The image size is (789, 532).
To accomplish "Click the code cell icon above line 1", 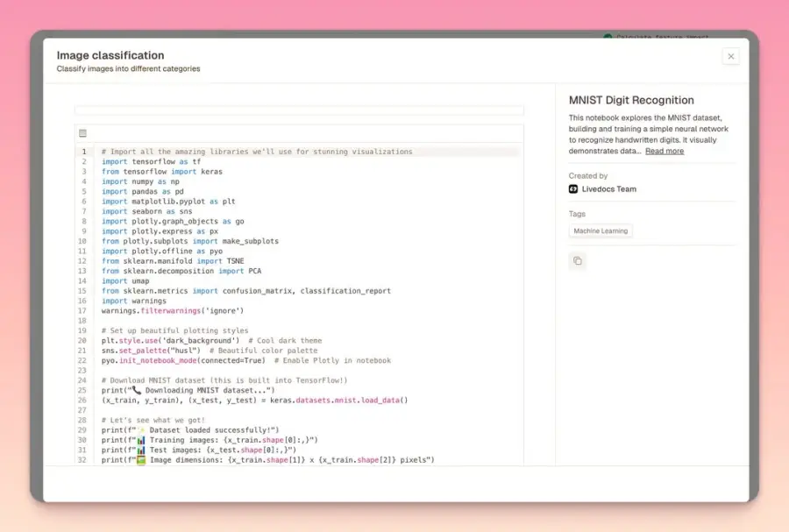I will (x=83, y=133).
